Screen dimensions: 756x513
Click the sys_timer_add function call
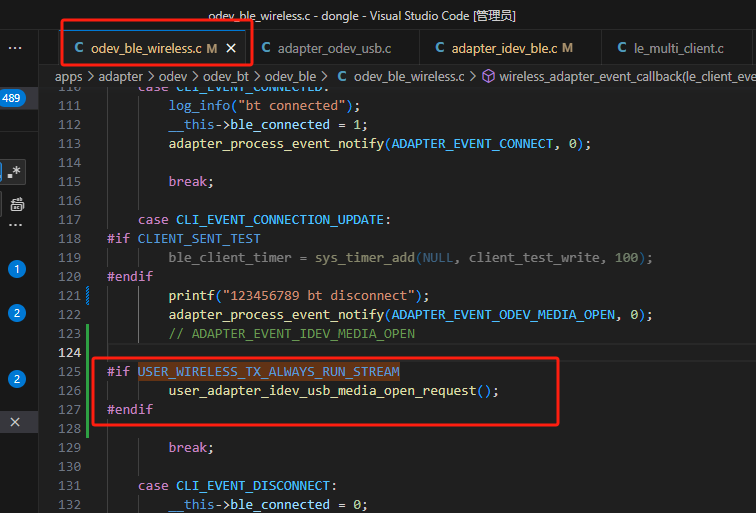pyautogui.click(x=365, y=258)
